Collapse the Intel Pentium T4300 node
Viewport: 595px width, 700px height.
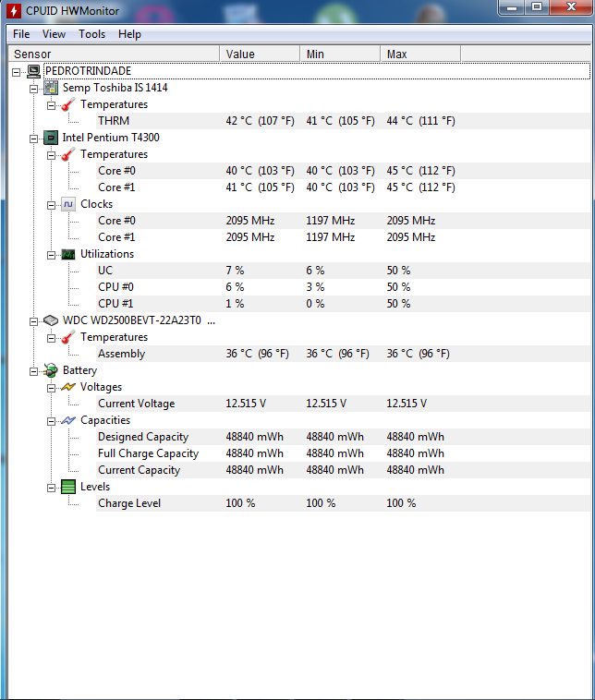pyautogui.click(x=33, y=139)
